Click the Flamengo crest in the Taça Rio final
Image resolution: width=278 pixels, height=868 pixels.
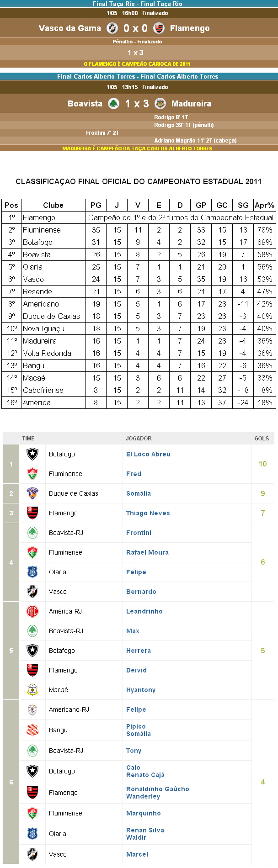pyautogui.click(x=159, y=28)
